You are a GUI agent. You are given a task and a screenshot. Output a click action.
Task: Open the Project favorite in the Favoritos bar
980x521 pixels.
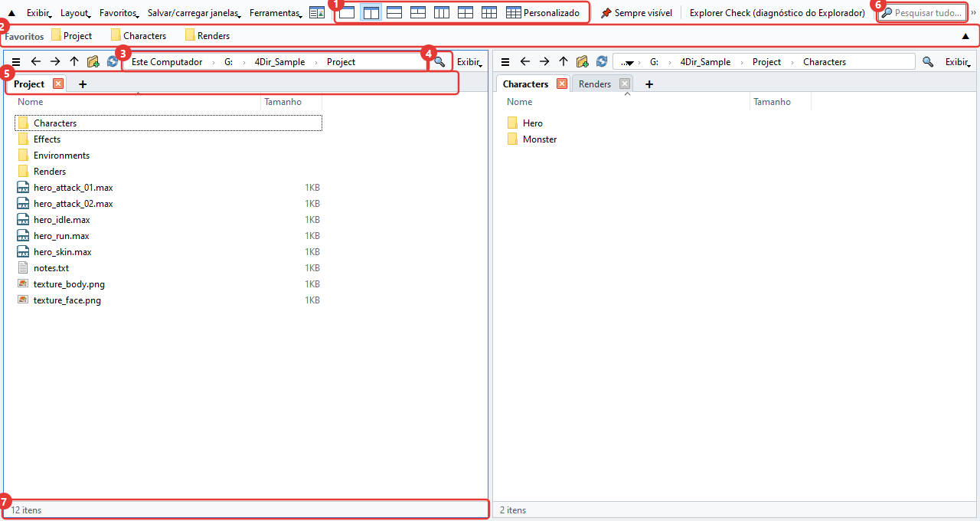point(72,36)
